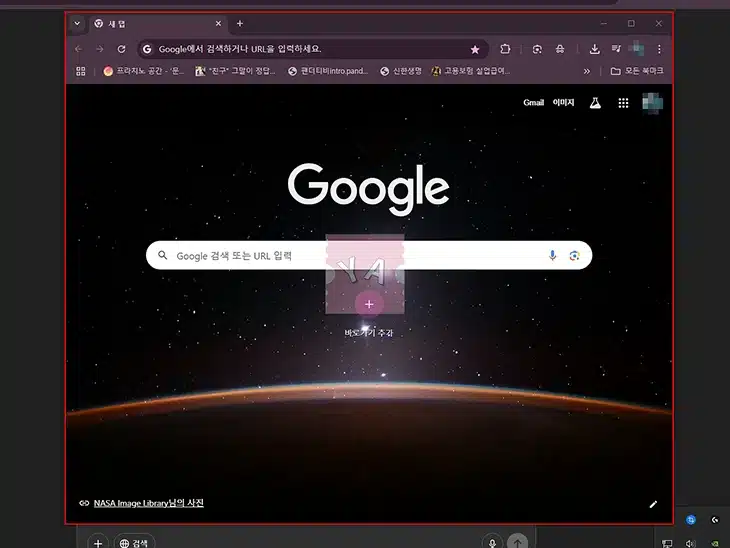This screenshot has width=730, height=548.
Task: Bookmark this page with the star icon
Action: tap(475, 49)
